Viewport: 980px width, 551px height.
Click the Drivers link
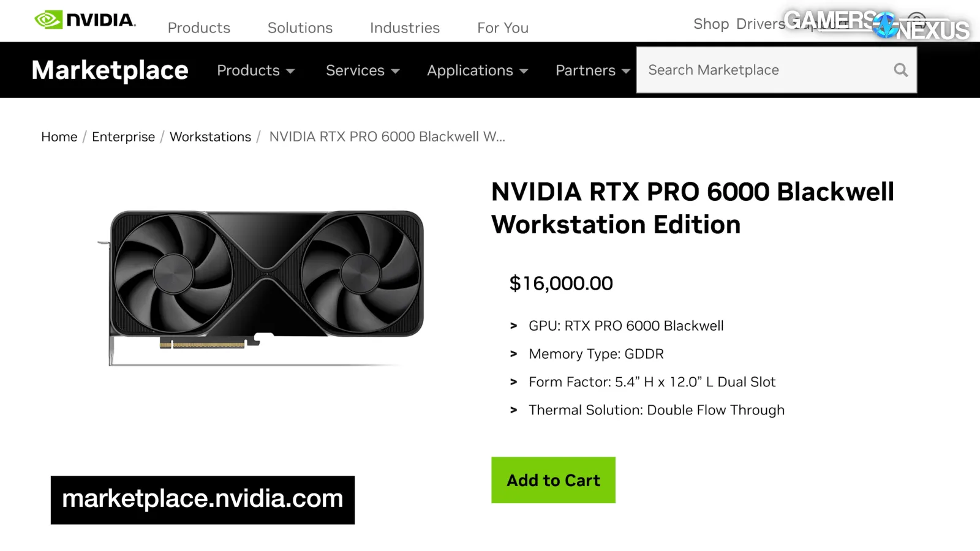[x=760, y=24]
